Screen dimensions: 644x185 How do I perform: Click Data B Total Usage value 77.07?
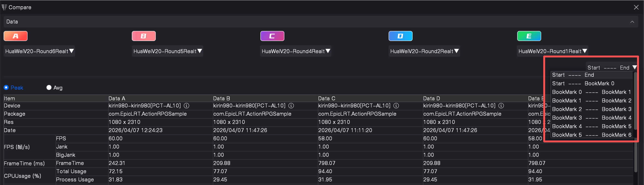[x=220, y=172]
